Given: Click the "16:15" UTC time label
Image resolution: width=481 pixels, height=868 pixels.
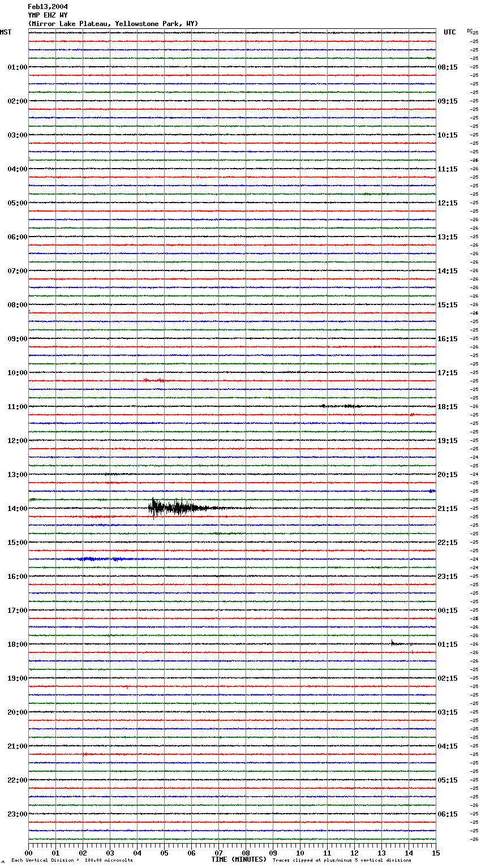Looking at the screenshot, I should (x=448, y=339).
